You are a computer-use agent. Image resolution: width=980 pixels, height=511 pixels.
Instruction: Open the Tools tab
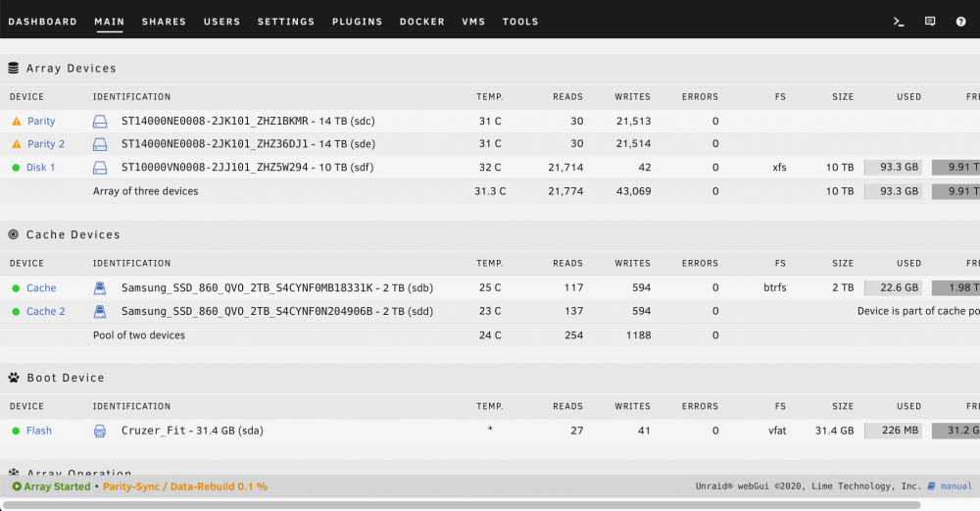point(520,22)
